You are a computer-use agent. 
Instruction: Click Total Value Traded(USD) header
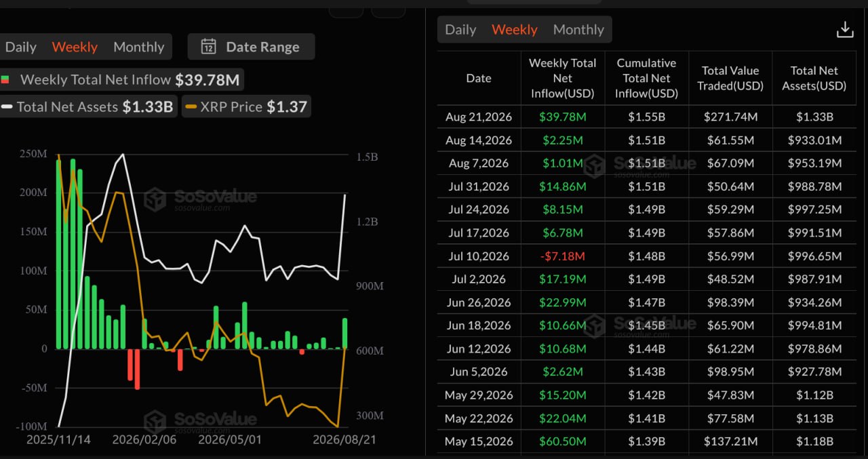[730, 78]
